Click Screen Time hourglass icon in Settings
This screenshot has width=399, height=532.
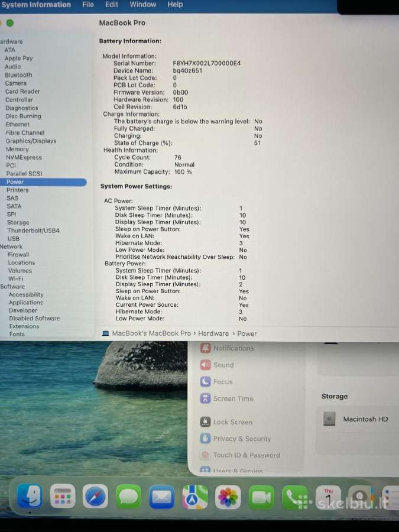coord(206,398)
